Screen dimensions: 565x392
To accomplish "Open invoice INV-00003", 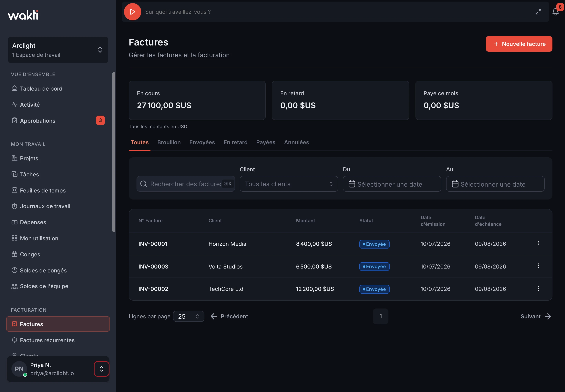I will (153, 267).
